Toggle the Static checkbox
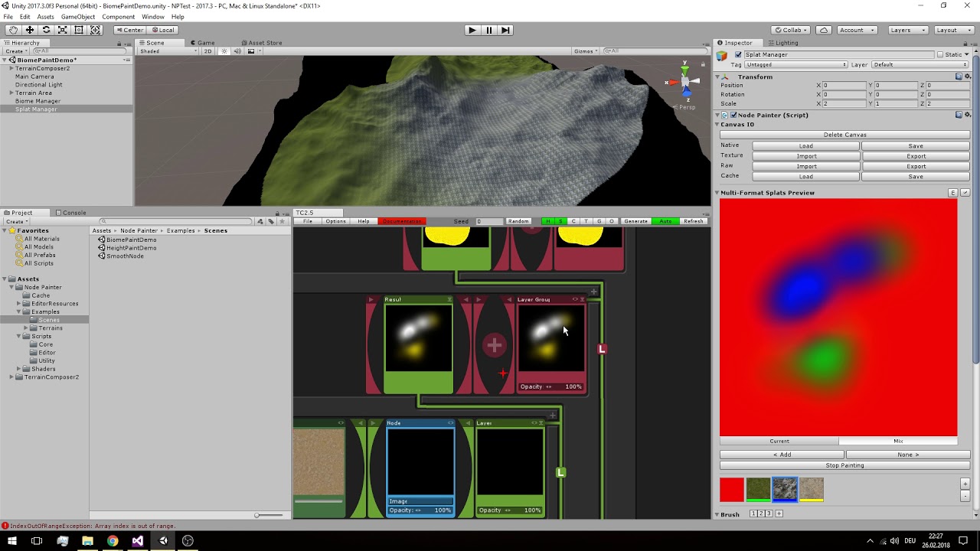This screenshot has width=980, height=551. coord(940,55)
